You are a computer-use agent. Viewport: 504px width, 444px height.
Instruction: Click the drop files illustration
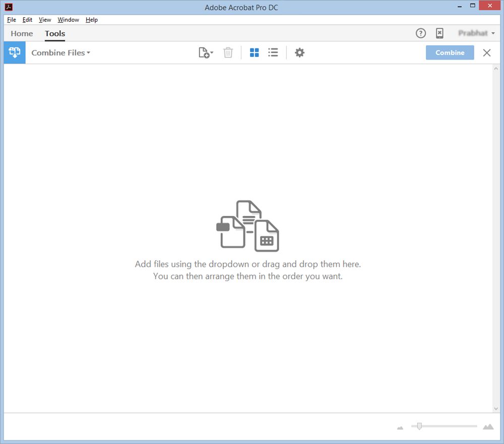click(247, 226)
